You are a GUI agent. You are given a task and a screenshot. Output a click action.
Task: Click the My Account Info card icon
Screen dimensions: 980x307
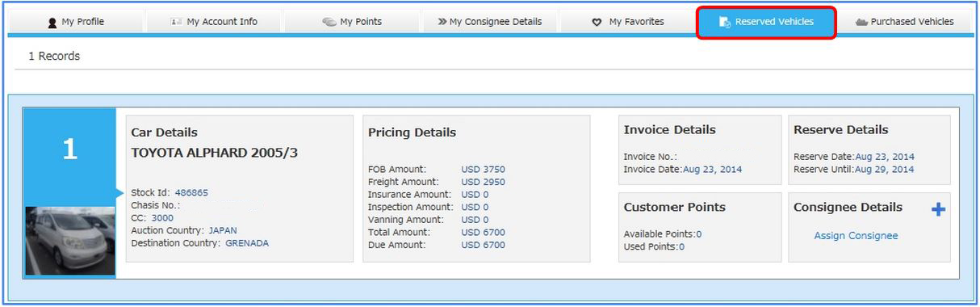coord(176,22)
